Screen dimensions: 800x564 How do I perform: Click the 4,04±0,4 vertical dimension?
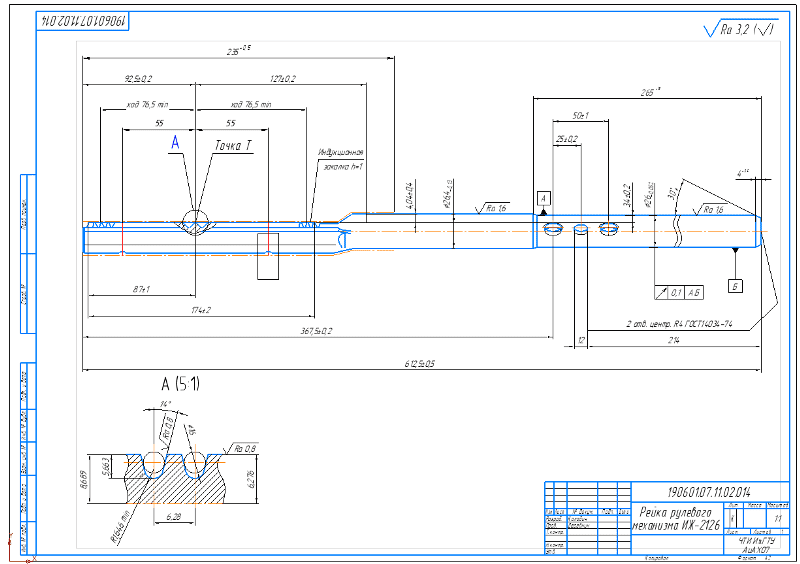pos(409,195)
